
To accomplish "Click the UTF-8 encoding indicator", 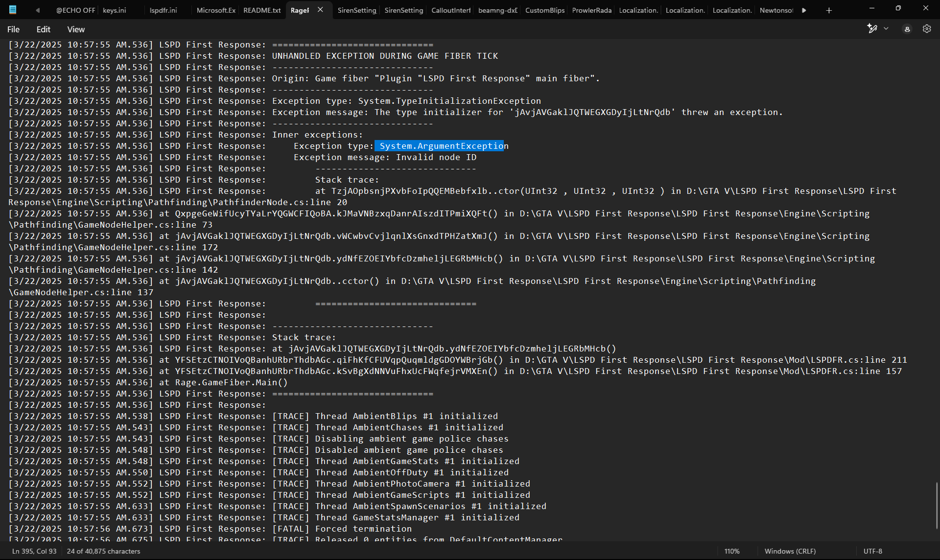I will point(872,551).
